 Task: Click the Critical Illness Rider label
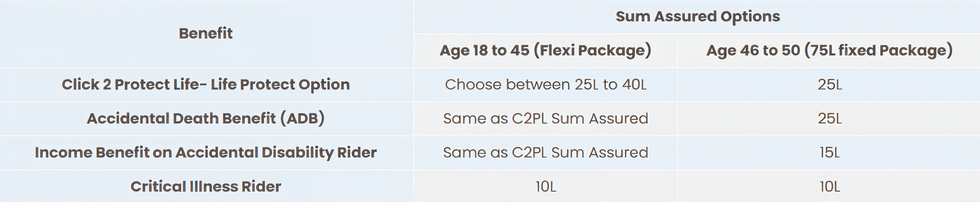pyautogui.click(x=206, y=186)
